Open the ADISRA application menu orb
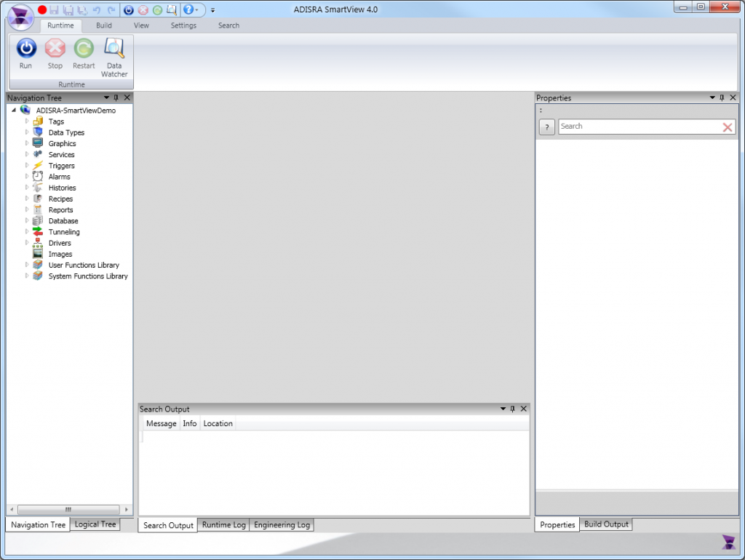This screenshot has width=745, height=560. coord(20,16)
